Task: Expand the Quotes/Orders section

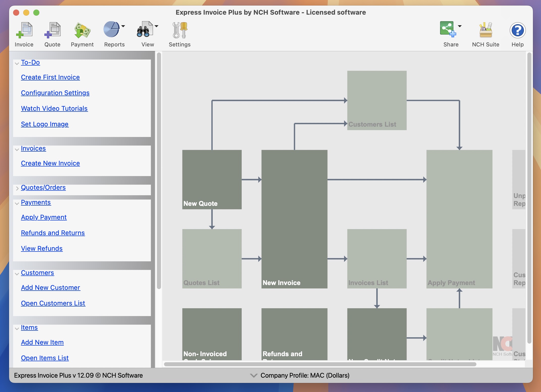Action: pyautogui.click(x=17, y=188)
